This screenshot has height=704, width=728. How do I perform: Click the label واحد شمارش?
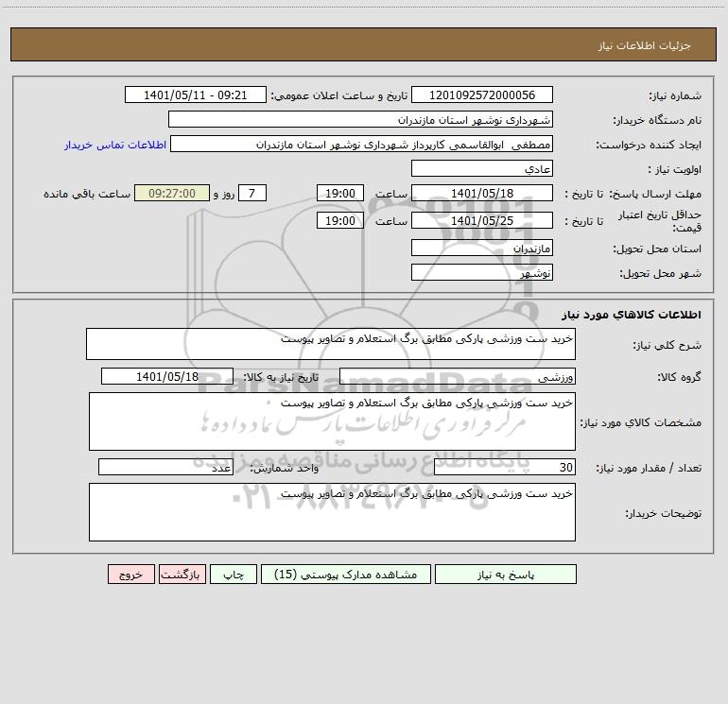(285, 469)
